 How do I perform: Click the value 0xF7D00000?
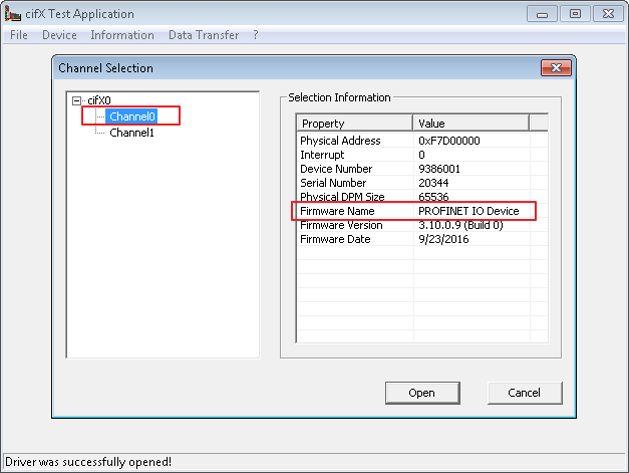coord(449,141)
